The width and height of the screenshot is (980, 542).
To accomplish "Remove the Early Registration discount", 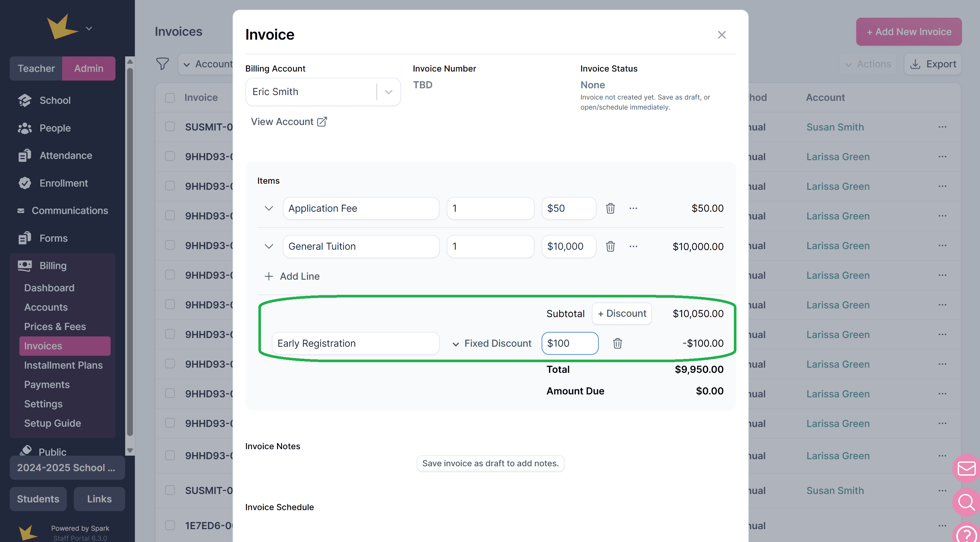I will click(x=617, y=343).
